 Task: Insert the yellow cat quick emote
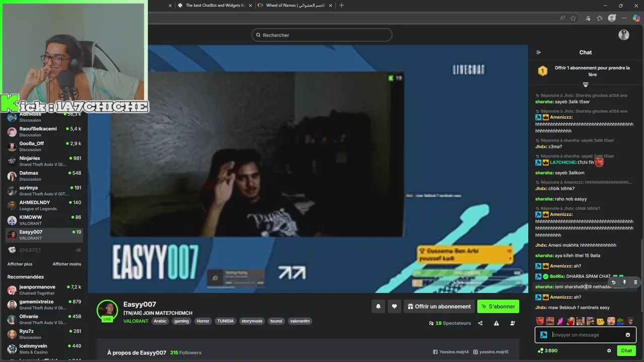point(600,321)
